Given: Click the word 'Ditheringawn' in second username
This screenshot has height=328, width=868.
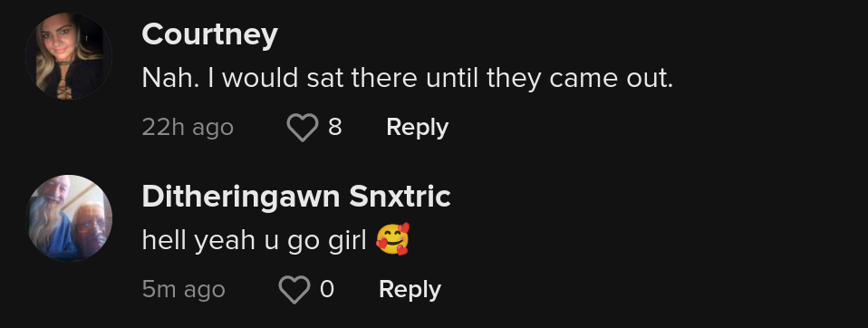Looking at the screenshot, I should coord(241,197).
